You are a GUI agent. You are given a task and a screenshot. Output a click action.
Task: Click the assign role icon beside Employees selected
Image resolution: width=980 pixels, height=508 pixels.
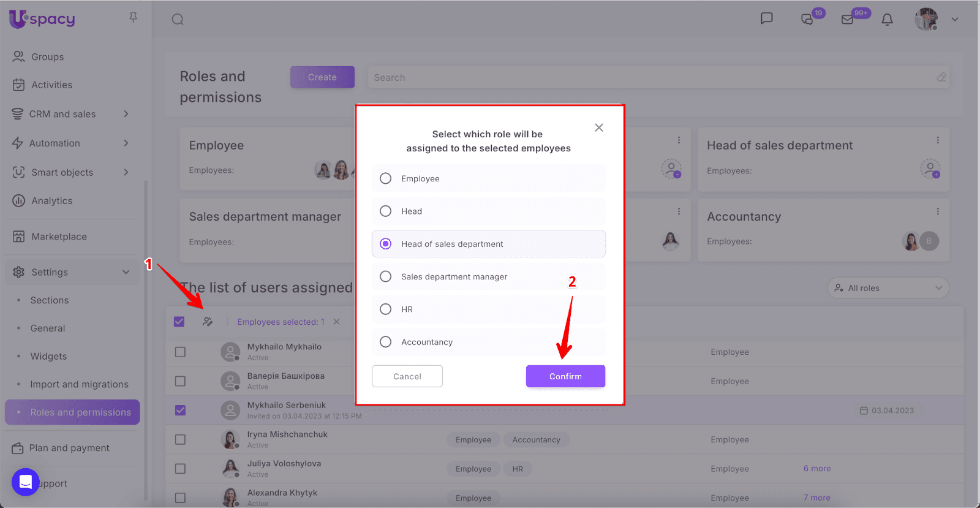click(208, 322)
